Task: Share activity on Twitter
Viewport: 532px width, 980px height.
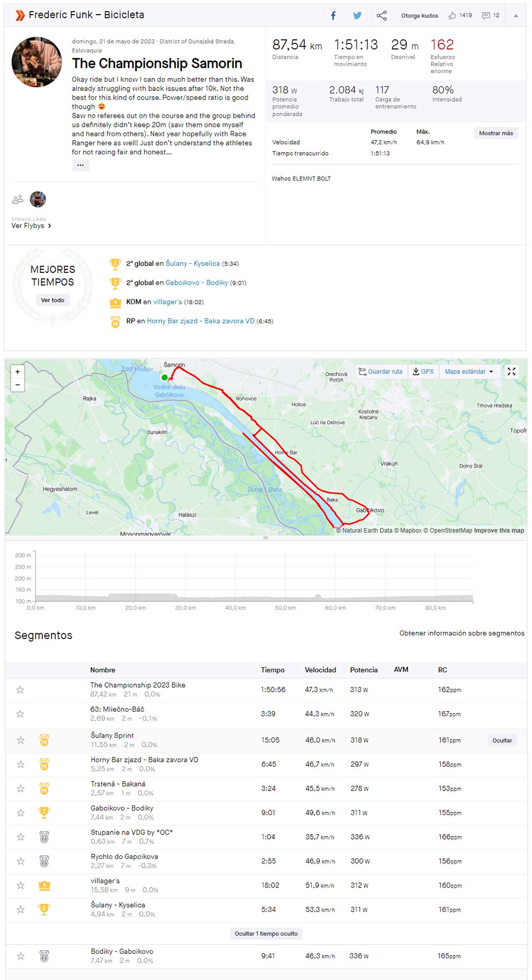Action: tap(357, 16)
